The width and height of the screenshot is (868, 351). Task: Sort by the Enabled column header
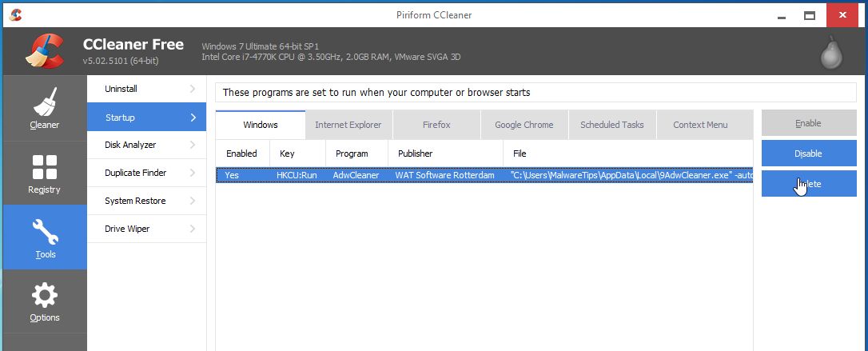(x=242, y=154)
